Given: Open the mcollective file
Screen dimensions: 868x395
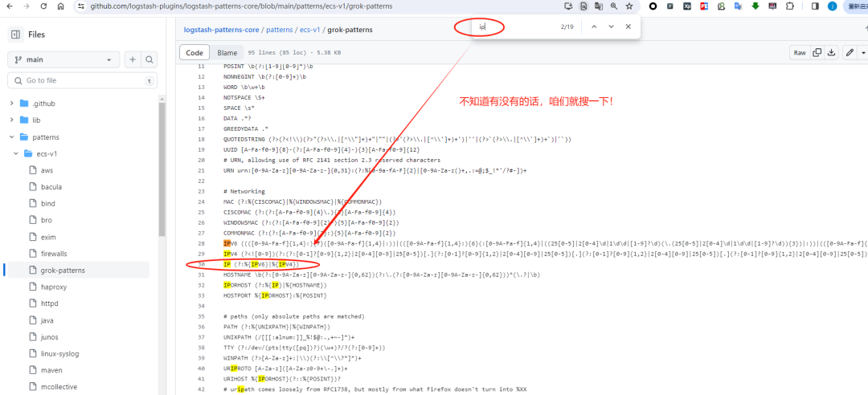Looking at the screenshot, I should [59, 387].
